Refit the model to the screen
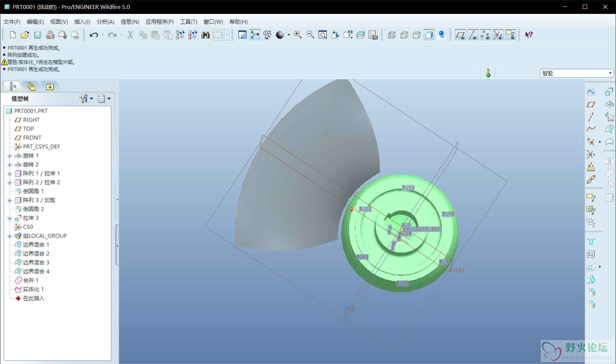 tap(323, 35)
